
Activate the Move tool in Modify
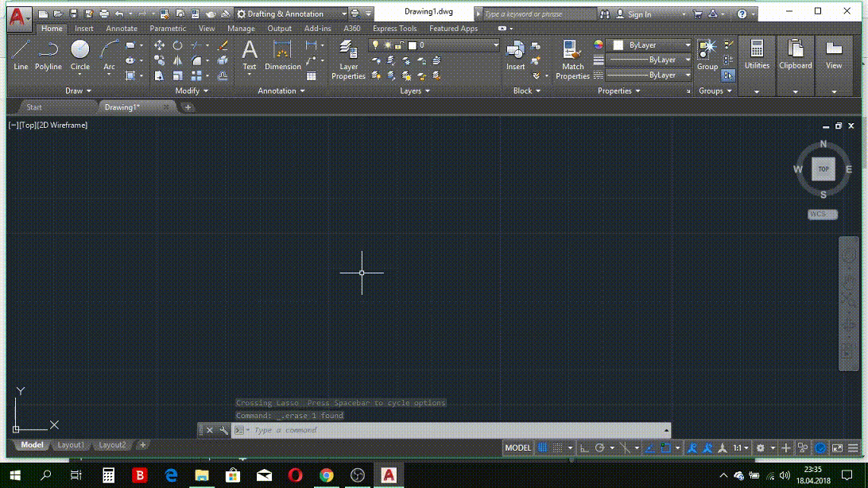pos(159,45)
